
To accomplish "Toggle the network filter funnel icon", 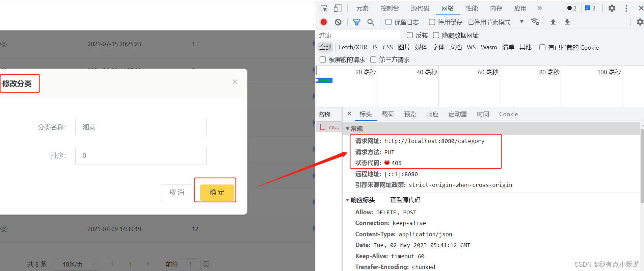I will point(356,22).
